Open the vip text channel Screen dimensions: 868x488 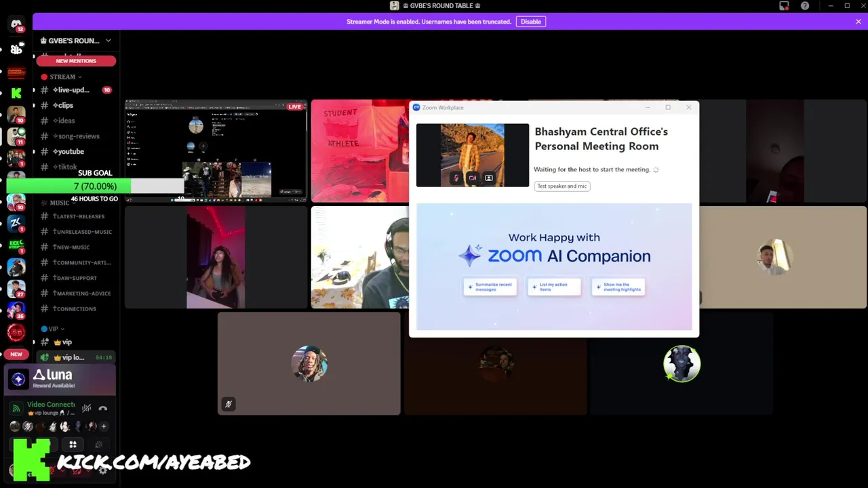[x=76, y=342]
